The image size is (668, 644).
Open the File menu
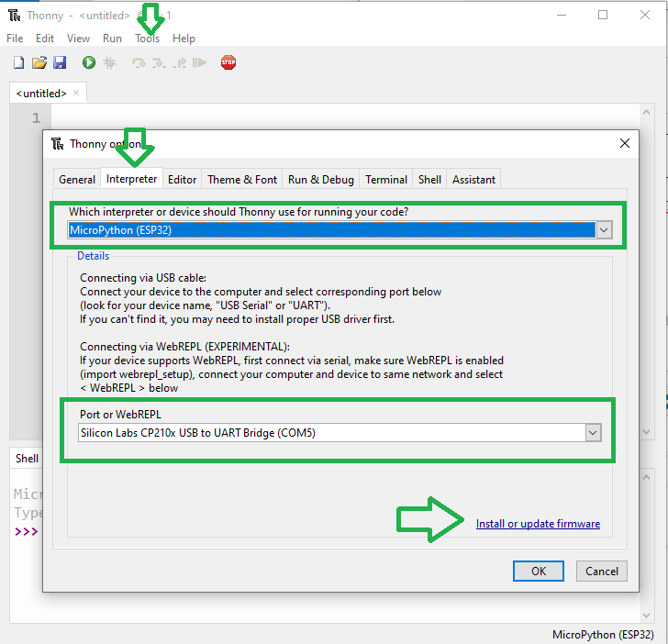coord(15,39)
